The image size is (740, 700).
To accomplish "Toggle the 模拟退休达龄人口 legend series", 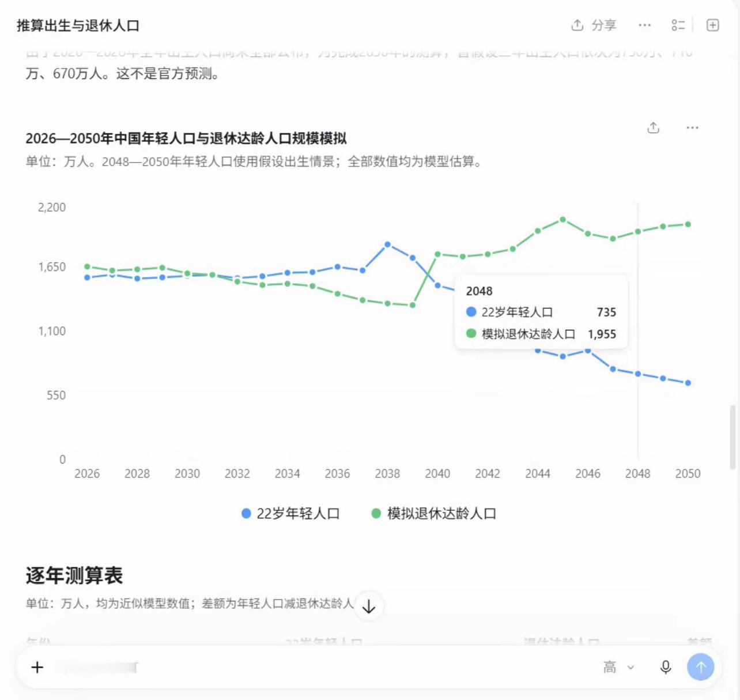I will (x=434, y=513).
